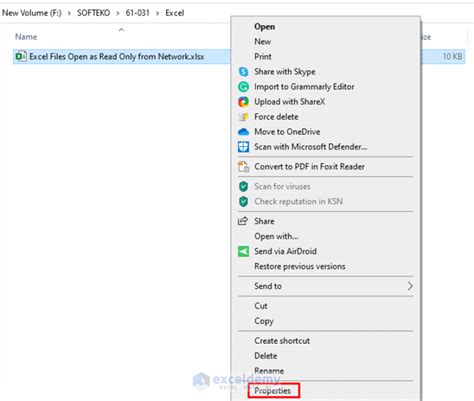The width and height of the screenshot is (474, 401).
Task: Click the New Volume (F:) breadcrumb
Action: point(32,13)
